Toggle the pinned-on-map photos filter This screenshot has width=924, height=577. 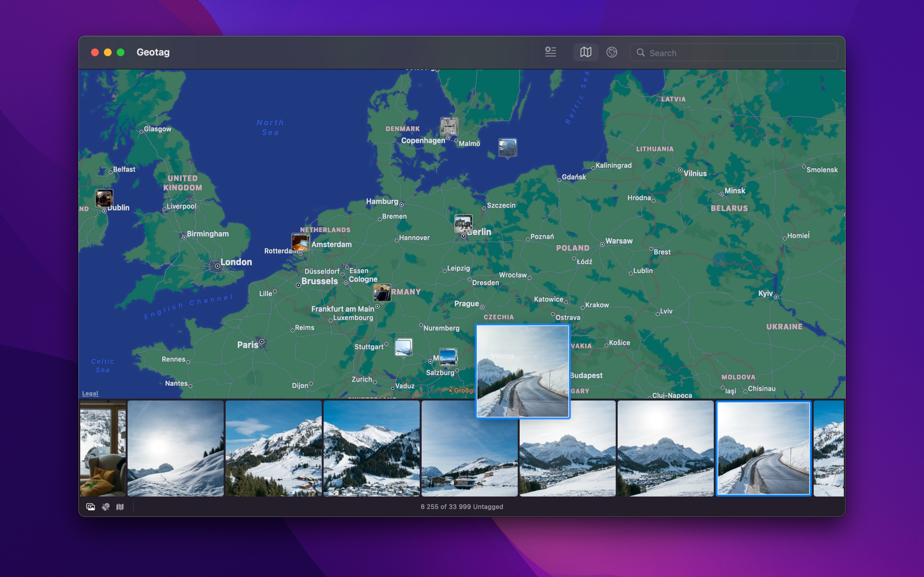(x=120, y=507)
